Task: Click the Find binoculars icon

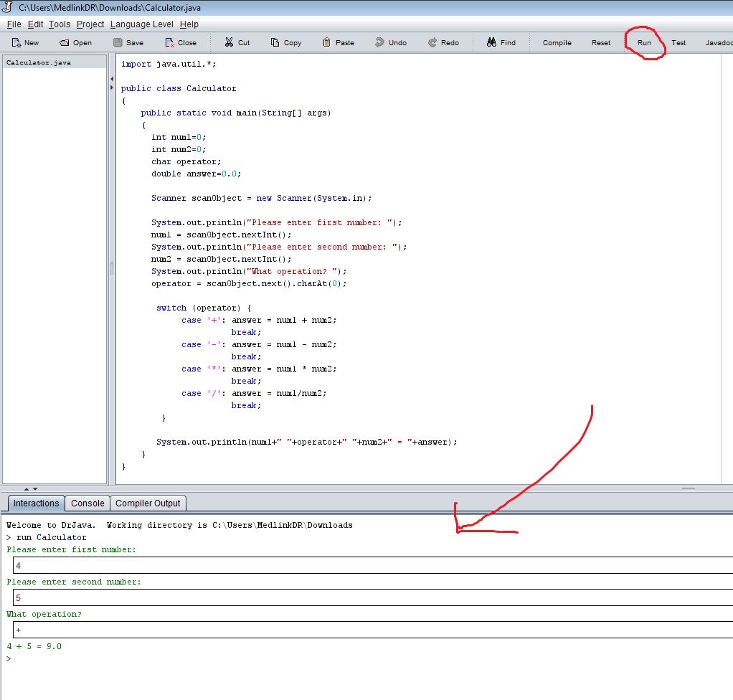Action: coord(491,42)
